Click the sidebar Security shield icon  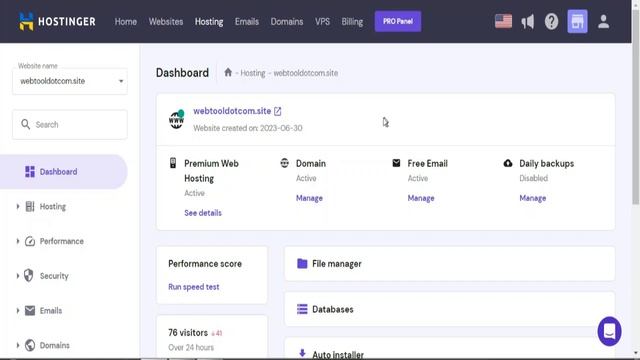(29, 276)
